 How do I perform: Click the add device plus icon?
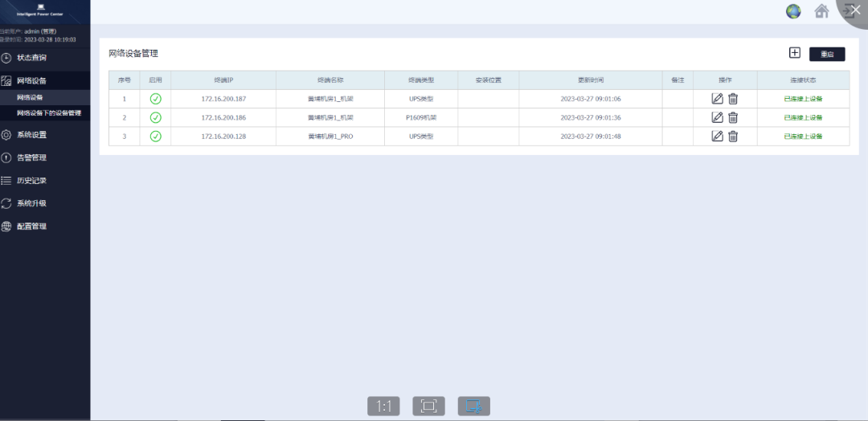point(794,53)
